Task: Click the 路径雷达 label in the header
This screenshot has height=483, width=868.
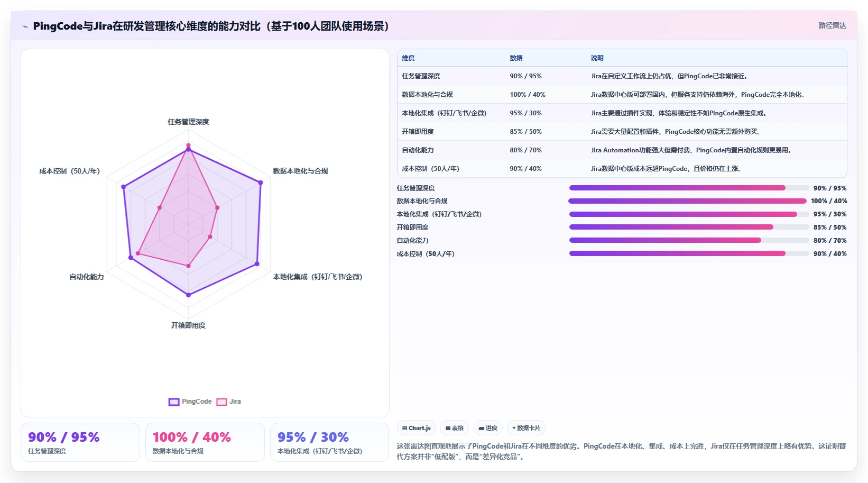Action: click(x=832, y=25)
